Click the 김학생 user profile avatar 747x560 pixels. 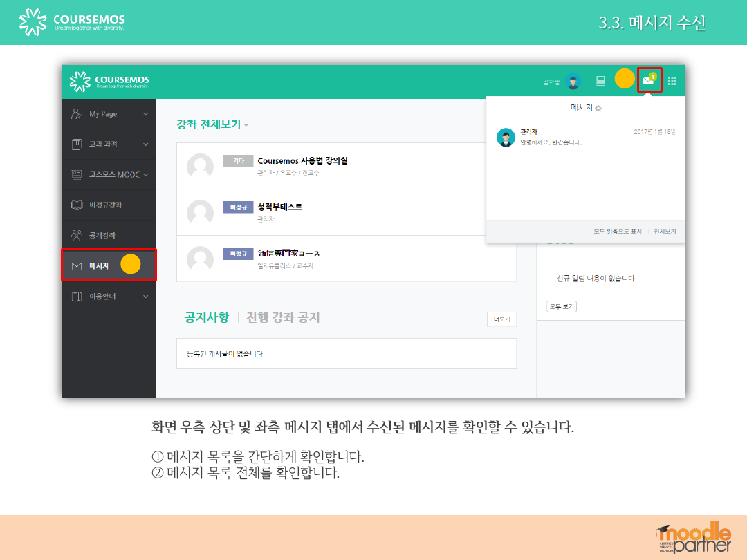point(573,82)
